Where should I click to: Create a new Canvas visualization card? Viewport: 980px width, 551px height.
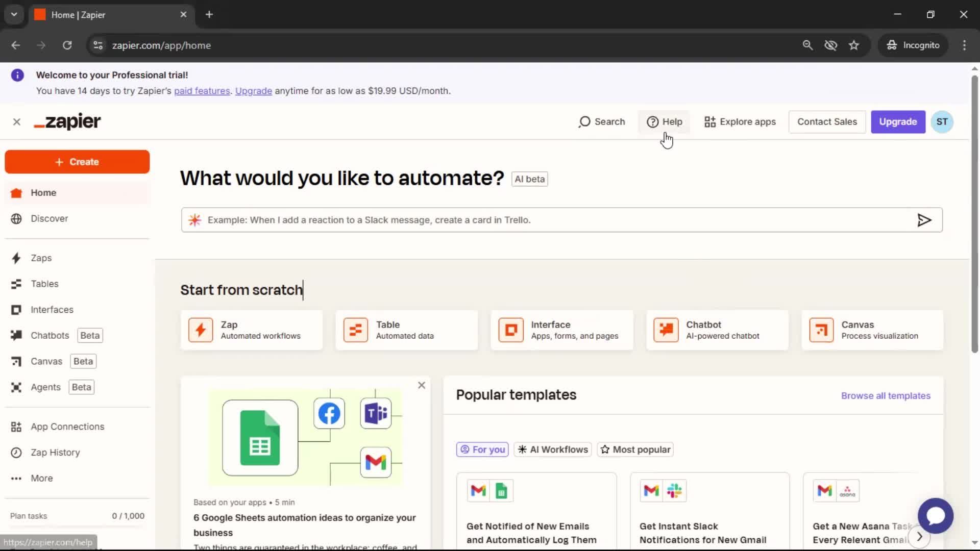[872, 330]
